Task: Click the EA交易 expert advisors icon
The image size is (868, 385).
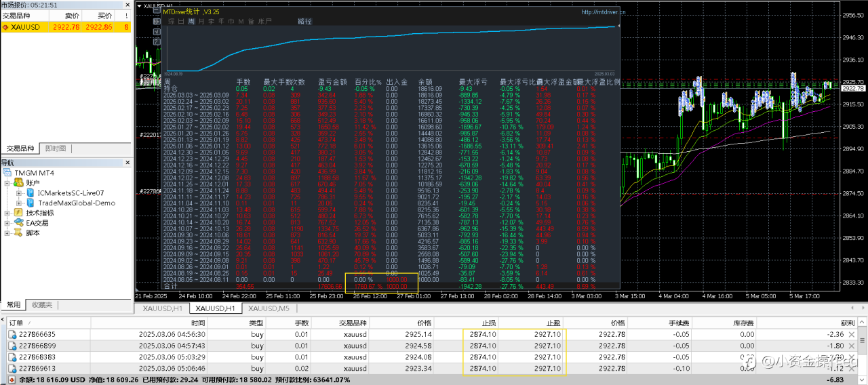Action: click(18, 222)
